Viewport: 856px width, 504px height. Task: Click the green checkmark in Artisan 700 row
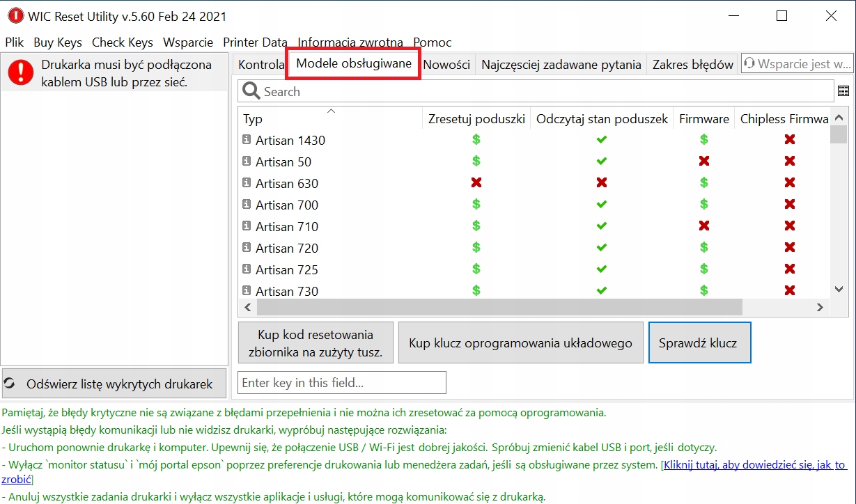[602, 205]
